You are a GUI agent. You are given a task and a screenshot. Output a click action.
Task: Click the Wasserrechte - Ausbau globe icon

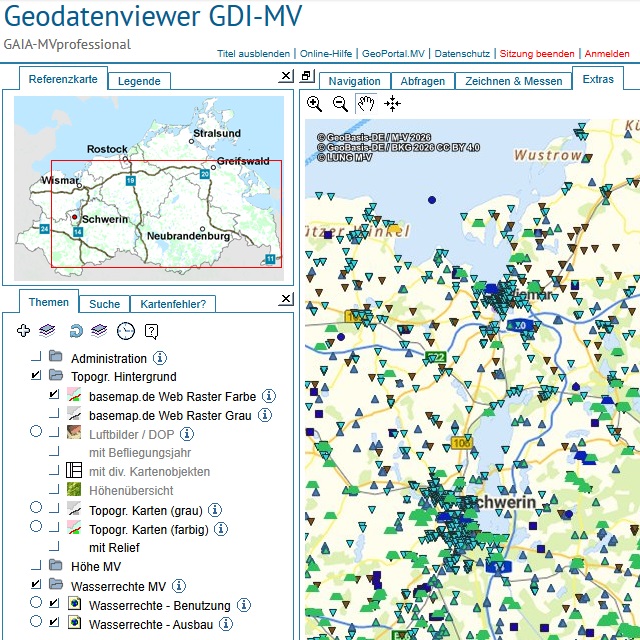(x=74, y=622)
